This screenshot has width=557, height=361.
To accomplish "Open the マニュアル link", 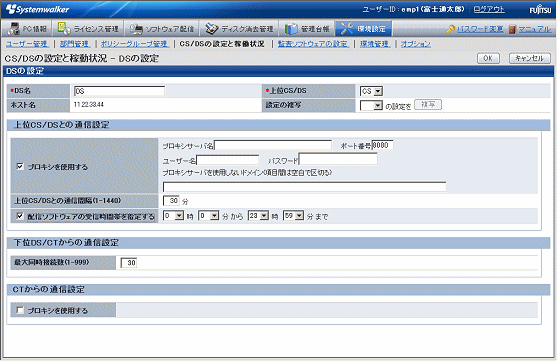I will (534, 29).
